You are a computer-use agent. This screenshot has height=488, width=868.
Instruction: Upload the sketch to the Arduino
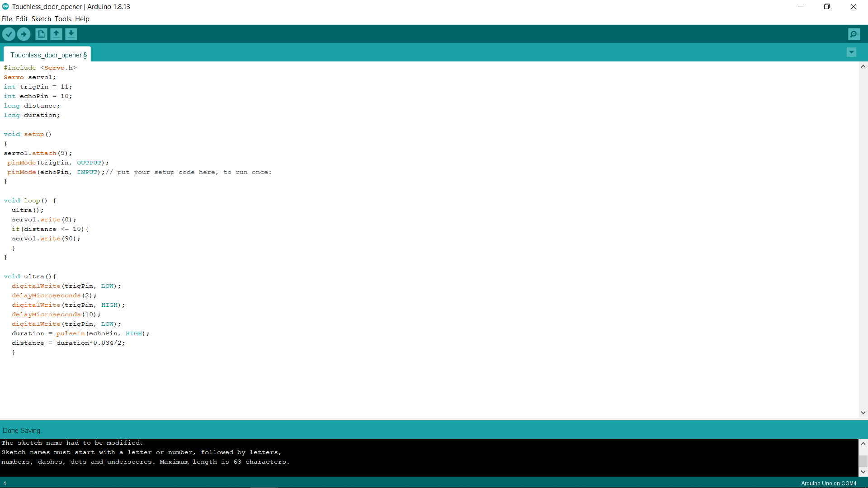pos(24,34)
